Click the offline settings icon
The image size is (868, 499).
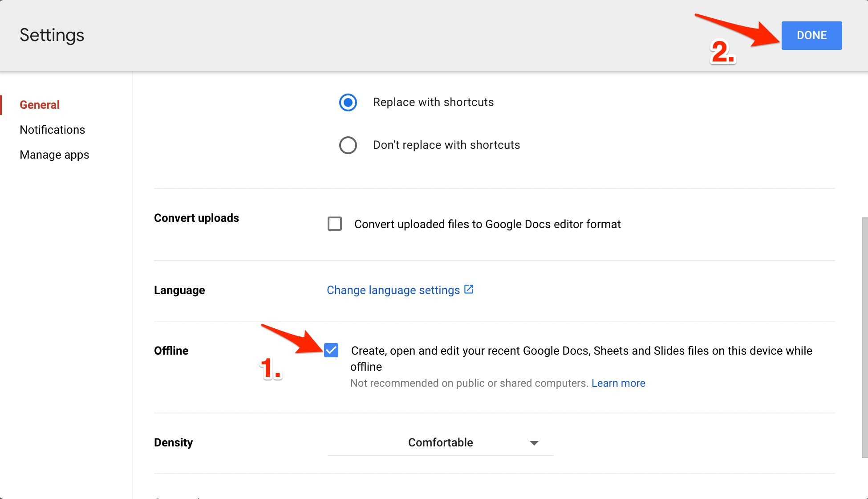[332, 350]
